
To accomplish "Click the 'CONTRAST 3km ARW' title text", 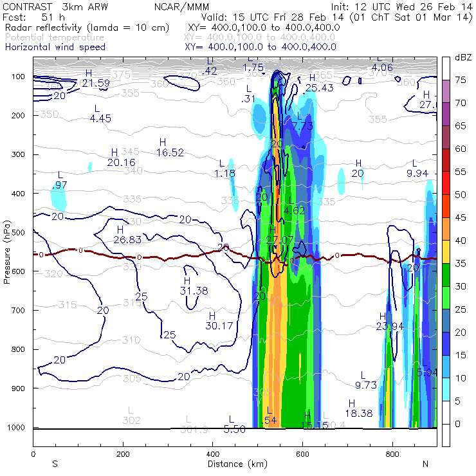I will 55,6.
